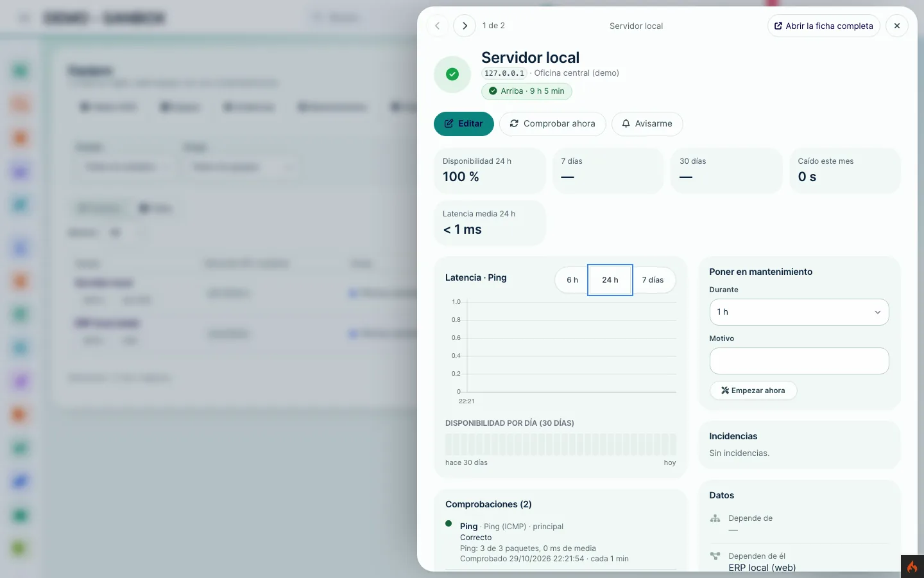Image resolution: width=924 pixels, height=578 pixels.
Task: Click the Ping check entry name
Action: pos(468,526)
